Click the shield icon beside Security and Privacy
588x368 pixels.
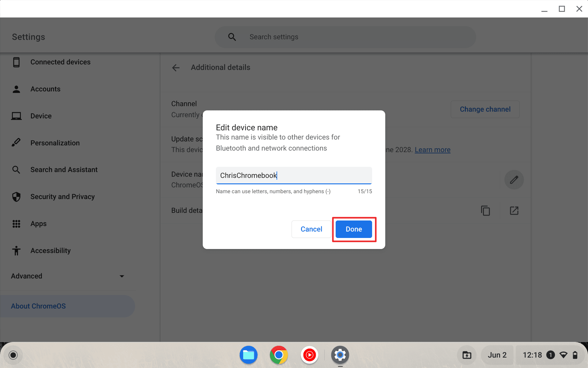(16, 197)
